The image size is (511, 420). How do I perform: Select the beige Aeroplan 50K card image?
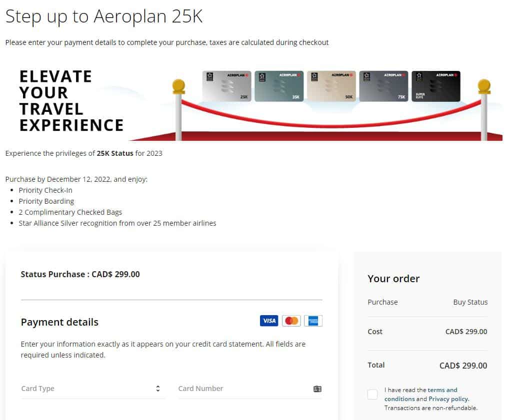coord(331,86)
